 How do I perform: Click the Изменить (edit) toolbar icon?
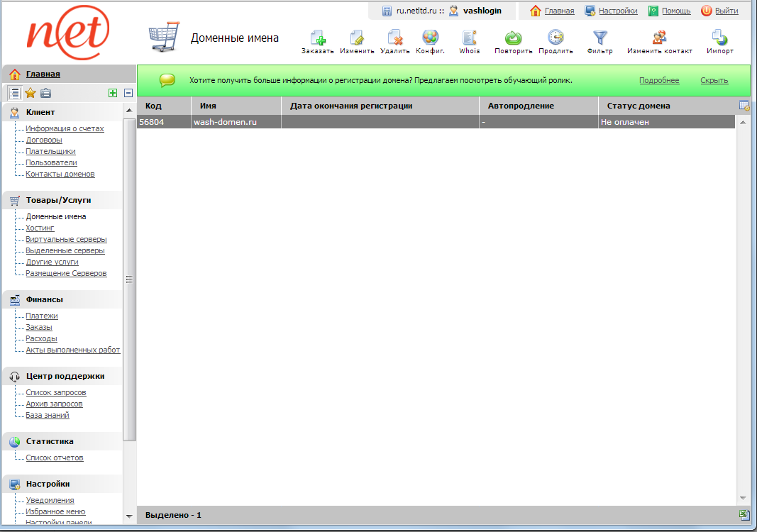pos(357,38)
